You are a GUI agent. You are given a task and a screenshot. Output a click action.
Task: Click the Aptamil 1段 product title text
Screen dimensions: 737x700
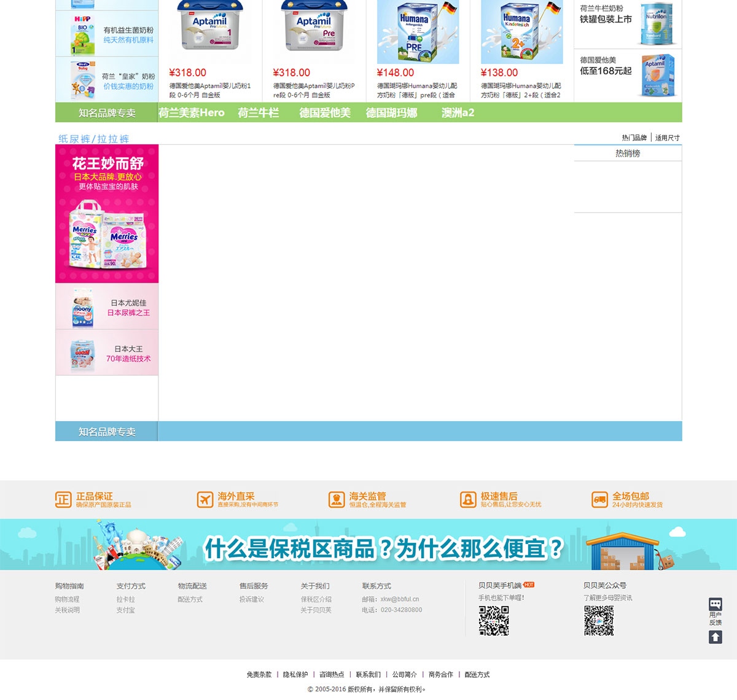tap(210, 90)
